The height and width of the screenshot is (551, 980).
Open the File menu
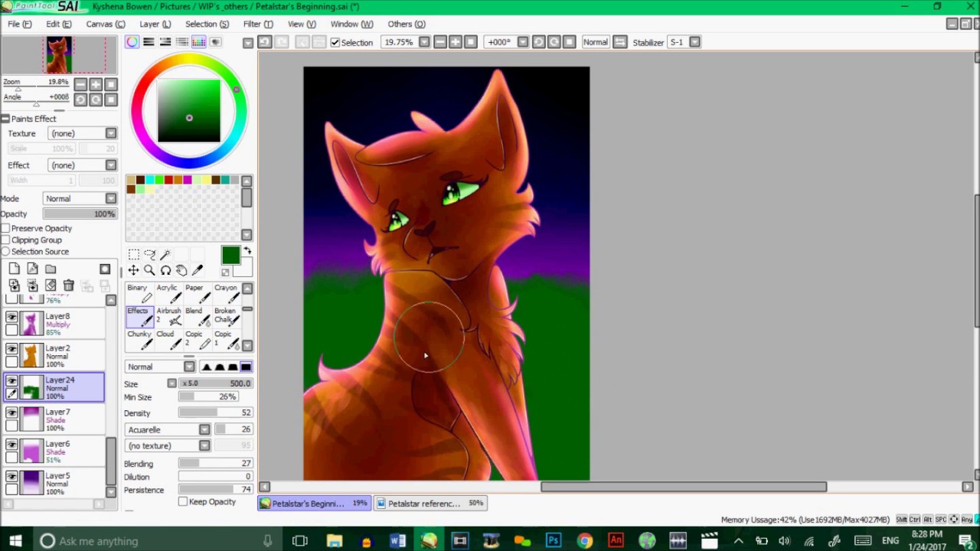tap(20, 24)
